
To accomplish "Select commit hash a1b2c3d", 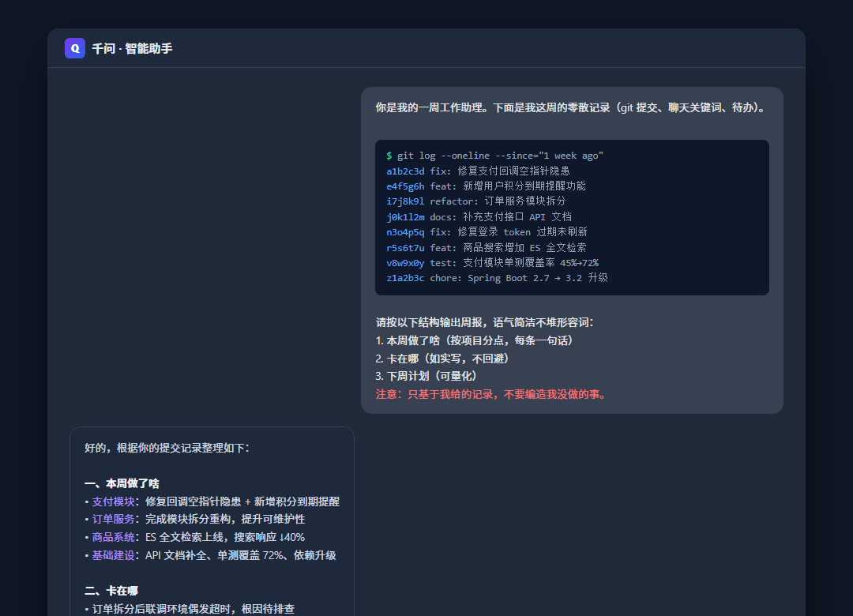I will tap(405, 171).
